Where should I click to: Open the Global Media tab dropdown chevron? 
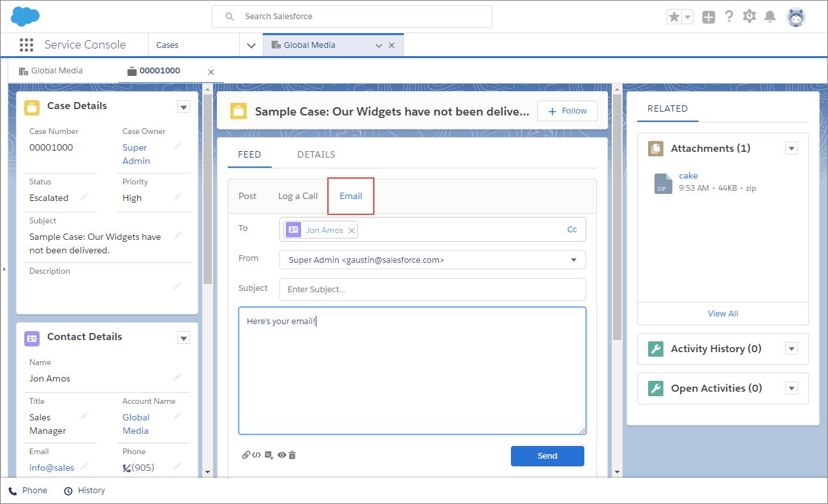click(378, 45)
